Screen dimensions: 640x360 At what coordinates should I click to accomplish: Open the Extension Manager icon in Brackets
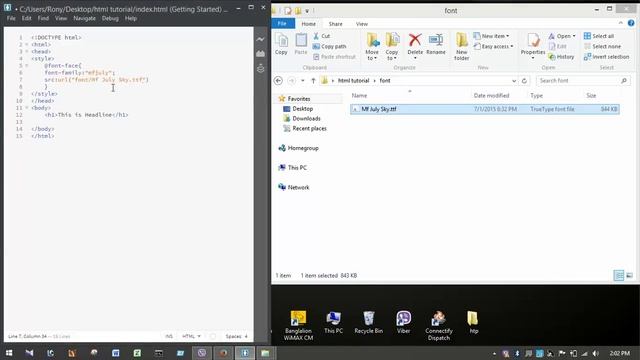(260, 53)
